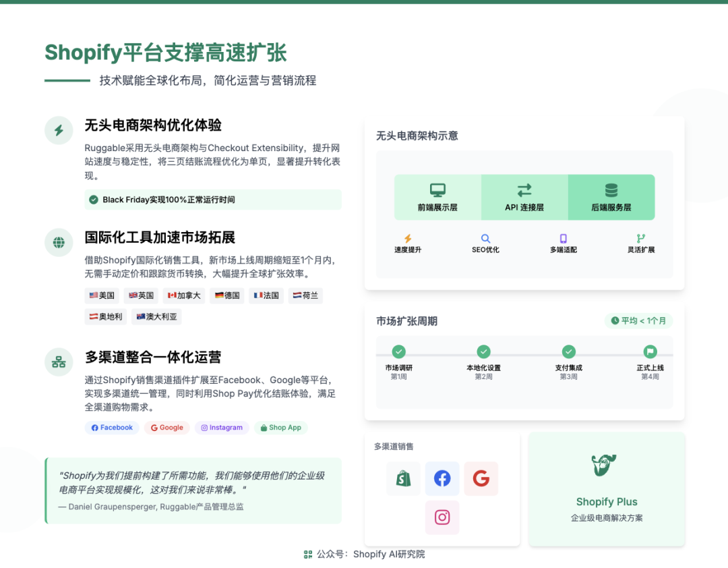Click the 公众号: Shopify AI研究院 footer text
Screen dimensions: 728x568
coord(371,554)
